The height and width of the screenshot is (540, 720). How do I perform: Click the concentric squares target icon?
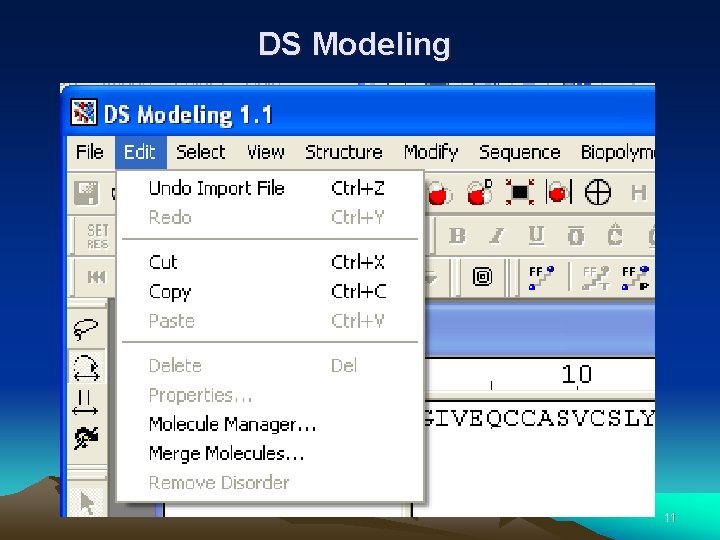pos(483,276)
